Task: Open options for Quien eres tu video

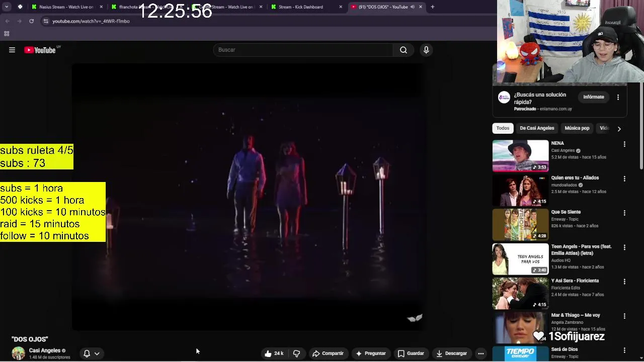Action: [624, 178]
